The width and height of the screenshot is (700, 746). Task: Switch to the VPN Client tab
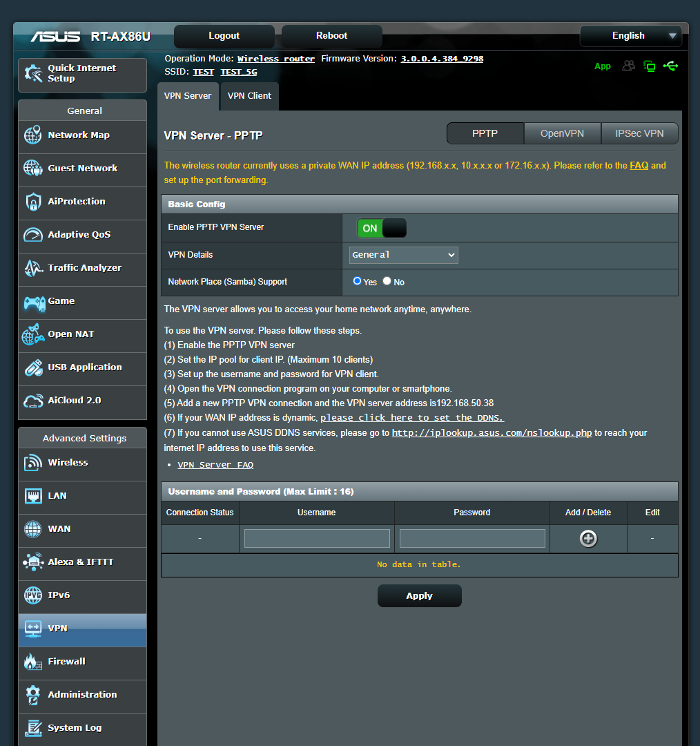pos(249,96)
